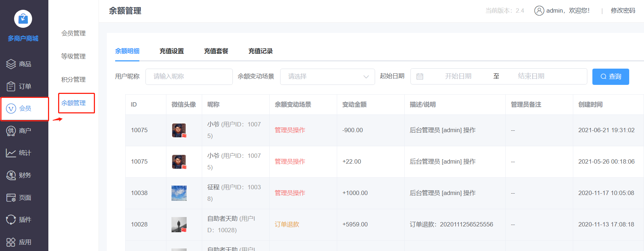Screen dimensions: 644x251
Task: Open the 商品 section icon in sidebar
Action: (x=11, y=64)
